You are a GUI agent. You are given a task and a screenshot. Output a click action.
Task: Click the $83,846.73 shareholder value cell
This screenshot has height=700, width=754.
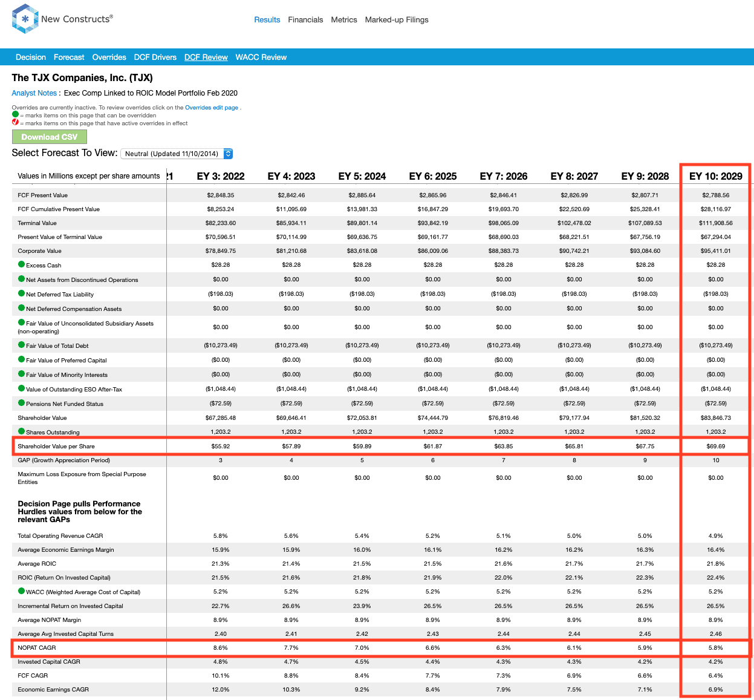tap(716, 418)
